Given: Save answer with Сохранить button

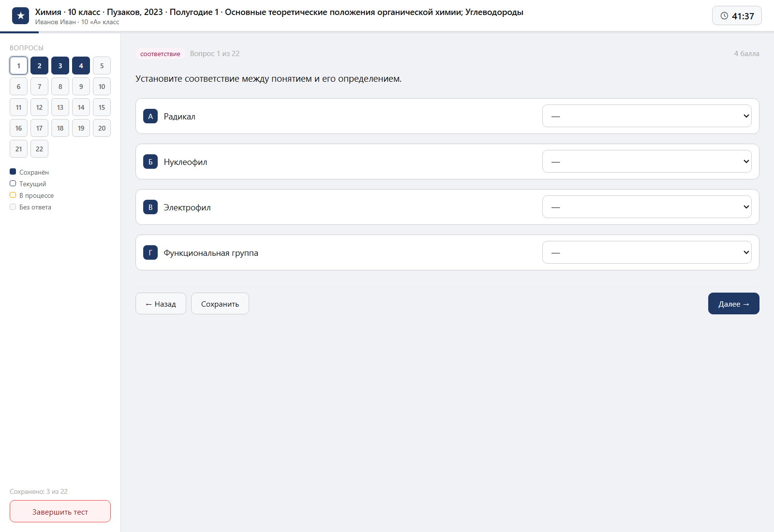Looking at the screenshot, I should [220, 304].
